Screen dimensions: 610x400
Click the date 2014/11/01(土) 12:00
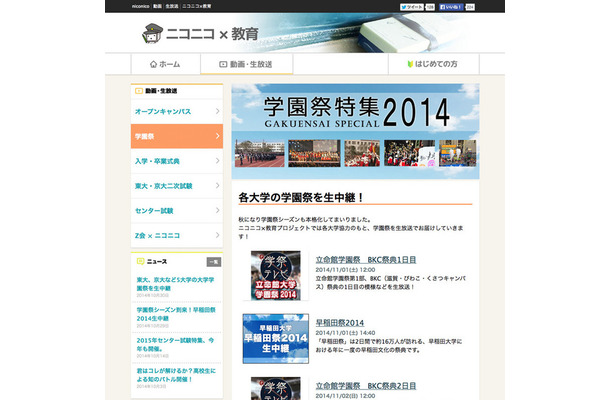[x=345, y=270]
